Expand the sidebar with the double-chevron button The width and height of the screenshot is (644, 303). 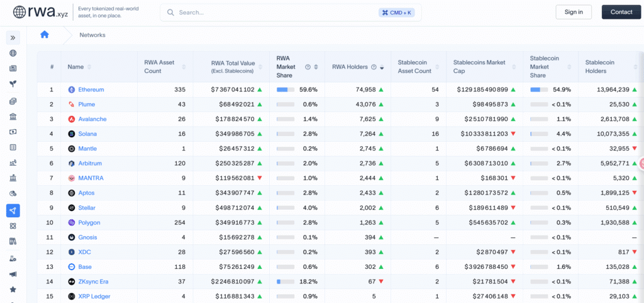(13, 38)
